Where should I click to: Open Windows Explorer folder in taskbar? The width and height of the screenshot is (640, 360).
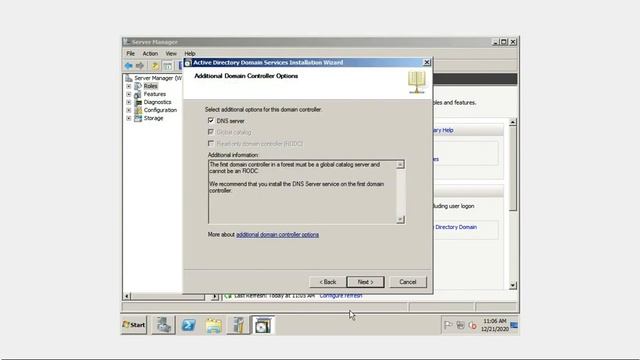click(x=213, y=325)
